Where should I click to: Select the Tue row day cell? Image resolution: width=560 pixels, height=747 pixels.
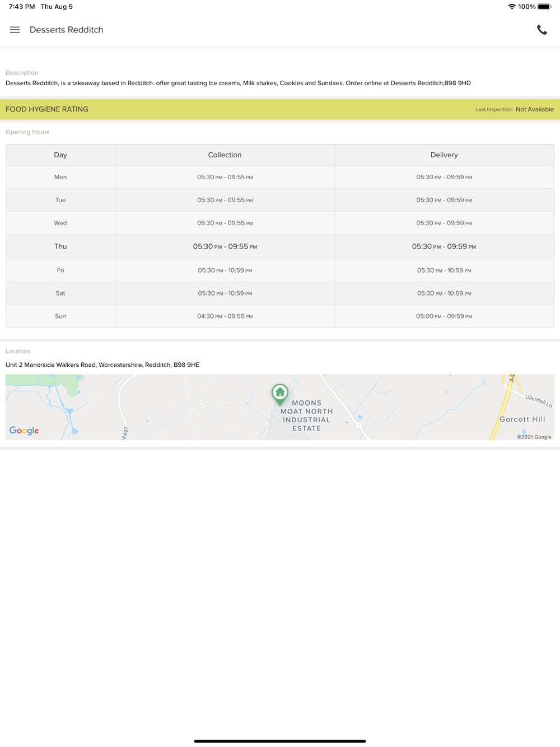pyautogui.click(x=60, y=200)
